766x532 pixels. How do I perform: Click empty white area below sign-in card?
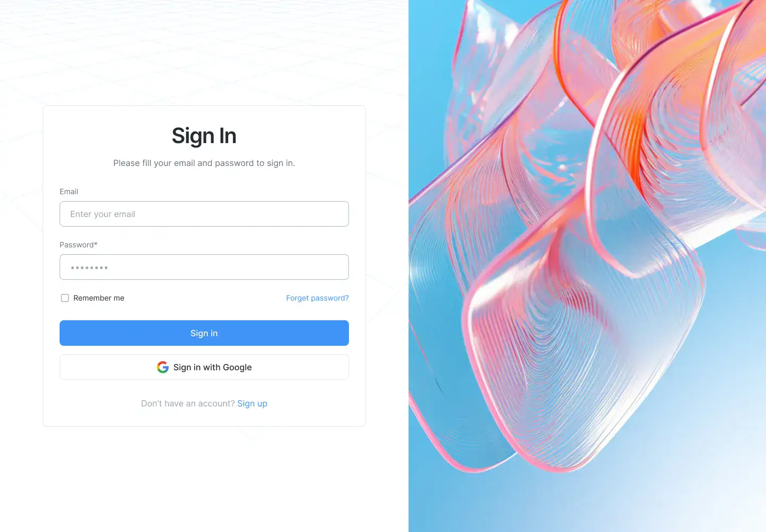click(x=204, y=479)
